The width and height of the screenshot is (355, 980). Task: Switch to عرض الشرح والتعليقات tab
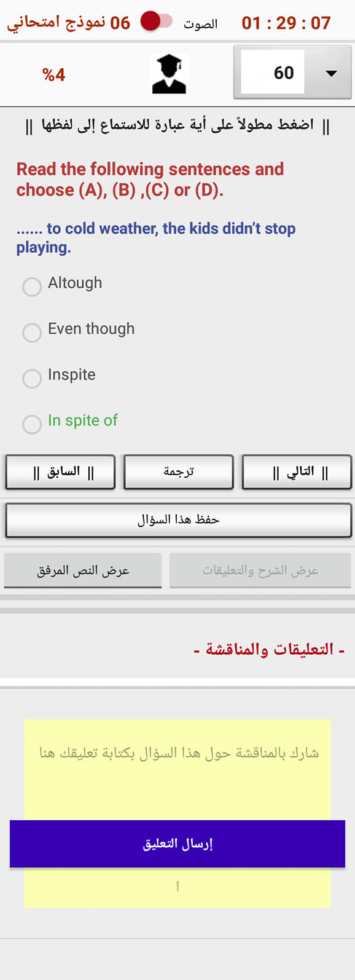[x=260, y=571]
